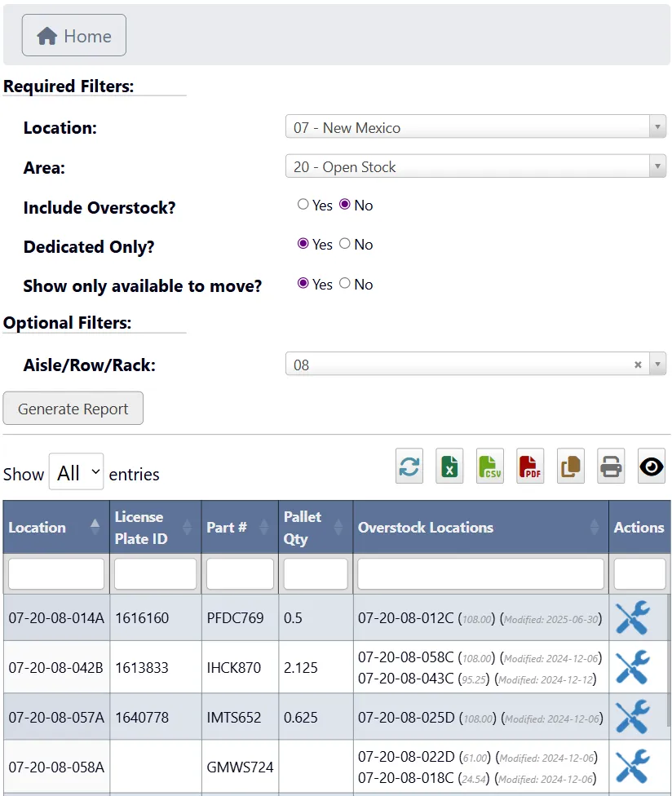The width and height of the screenshot is (672, 796).
Task: Click location cell 07-20-08-014A
Action: point(56,618)
